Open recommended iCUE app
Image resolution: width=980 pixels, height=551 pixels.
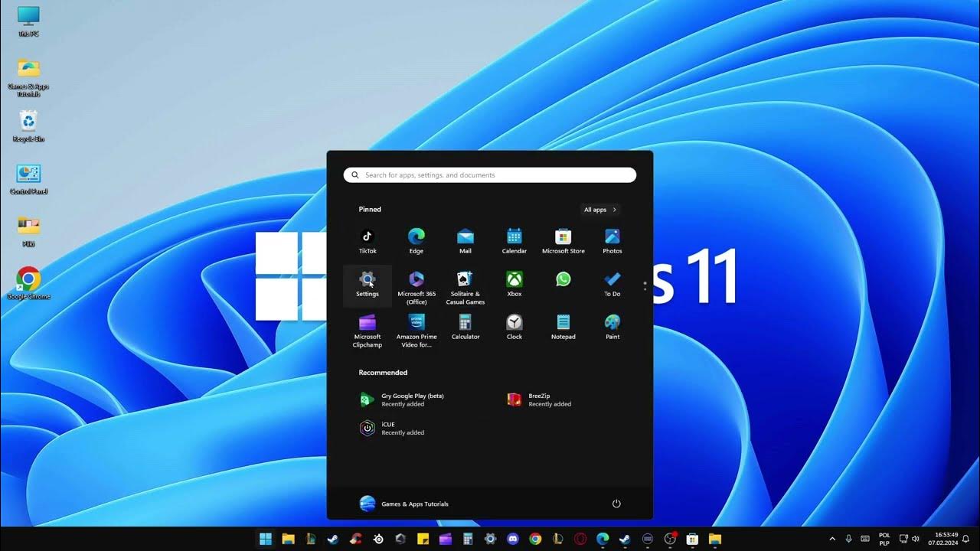click(x=393, y=428)
